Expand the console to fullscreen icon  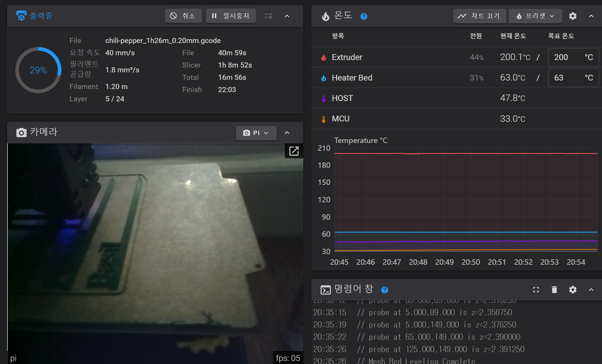(536, 290)
